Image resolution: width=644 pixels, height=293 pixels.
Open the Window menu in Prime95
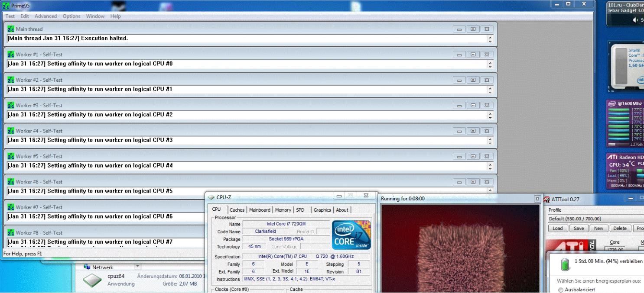(x=95, y=16)
